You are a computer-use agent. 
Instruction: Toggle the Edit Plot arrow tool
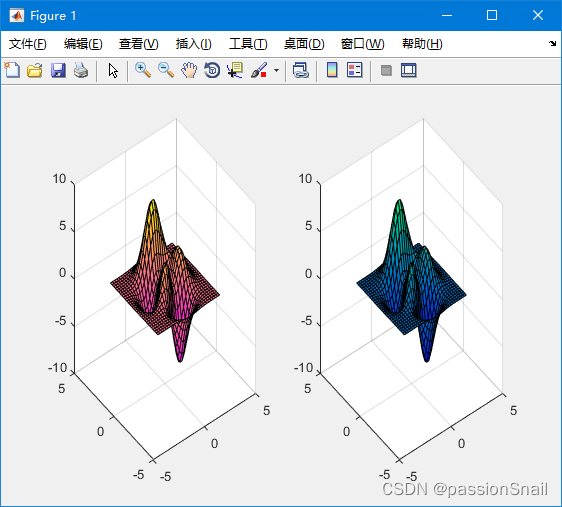click(x=113, y=70)
